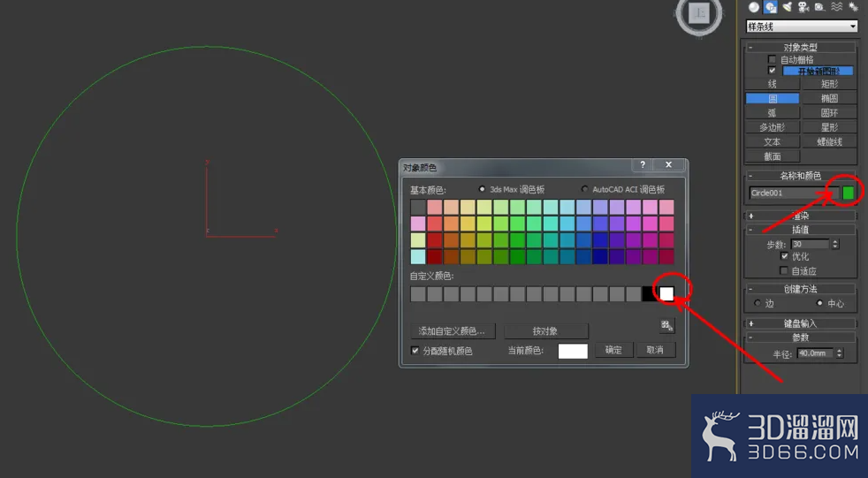Viewport: 868px width, 478px height.
Task: Click the 矩形 shape button
Action: click(829, 84)
